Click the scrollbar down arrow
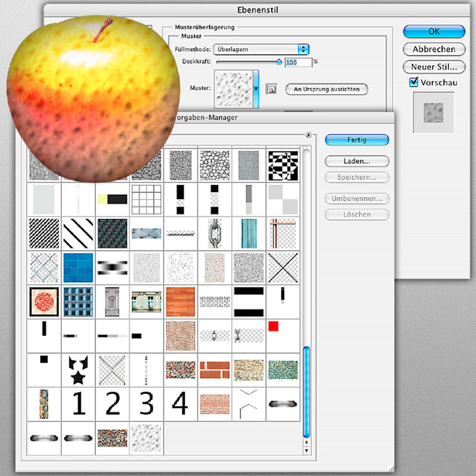This screenshot has width=476, height=476. pyautogui.click(x=306, y=450)
